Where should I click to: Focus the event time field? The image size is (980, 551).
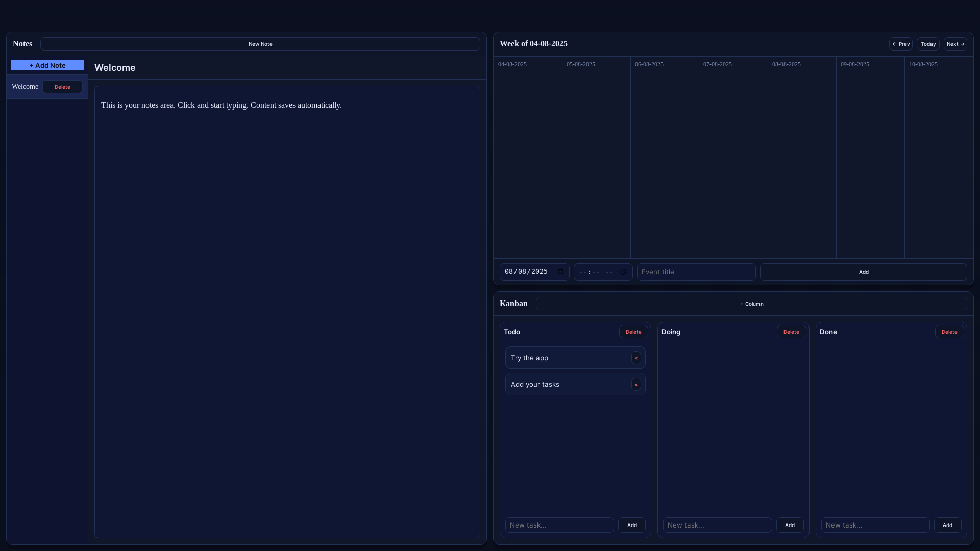point(603,272)
